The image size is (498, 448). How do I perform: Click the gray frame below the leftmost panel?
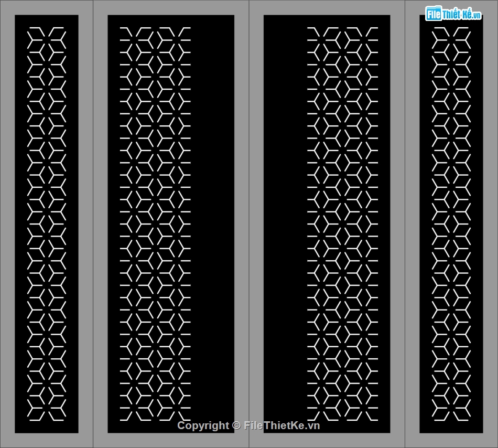[47, 440]
